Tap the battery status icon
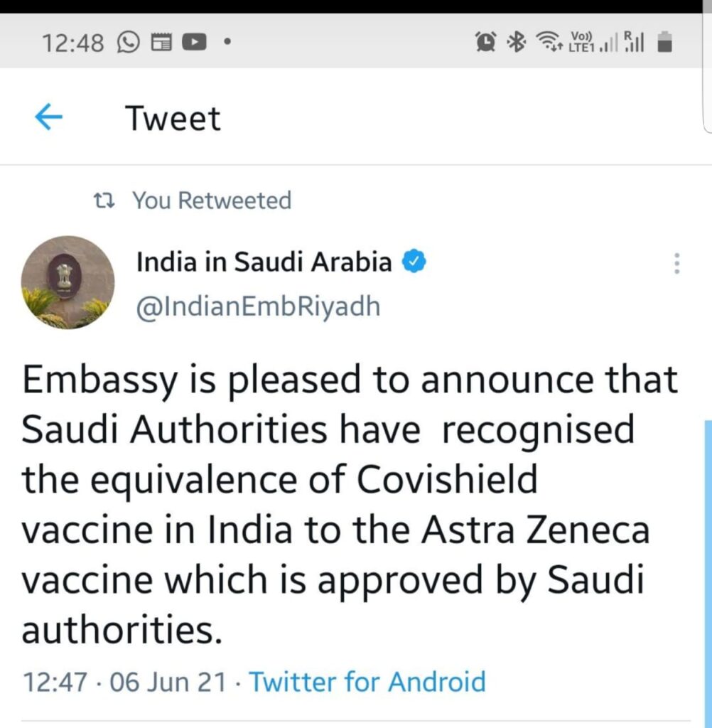Image resolution: width=712 pixels, height=728 pixels. point(664,43)
